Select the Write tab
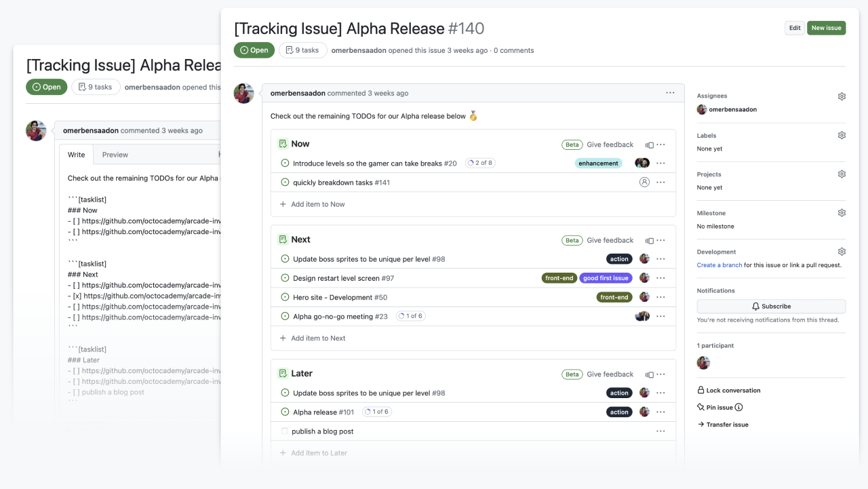The width and height of the screenshot is (868, 489). tap(77, 155)
